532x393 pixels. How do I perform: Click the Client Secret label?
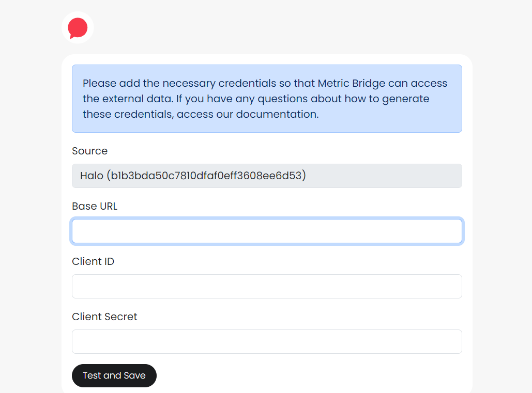[x=104, y=317]
